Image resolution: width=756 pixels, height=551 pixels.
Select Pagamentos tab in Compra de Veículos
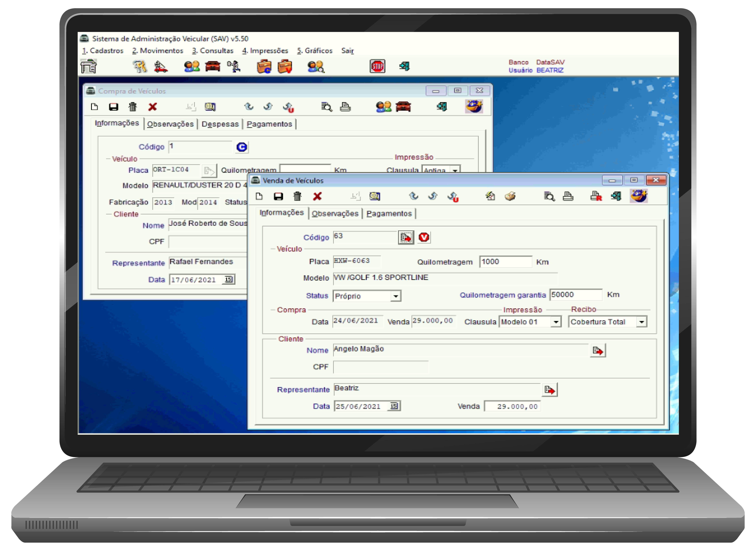(x=269, y=124)
